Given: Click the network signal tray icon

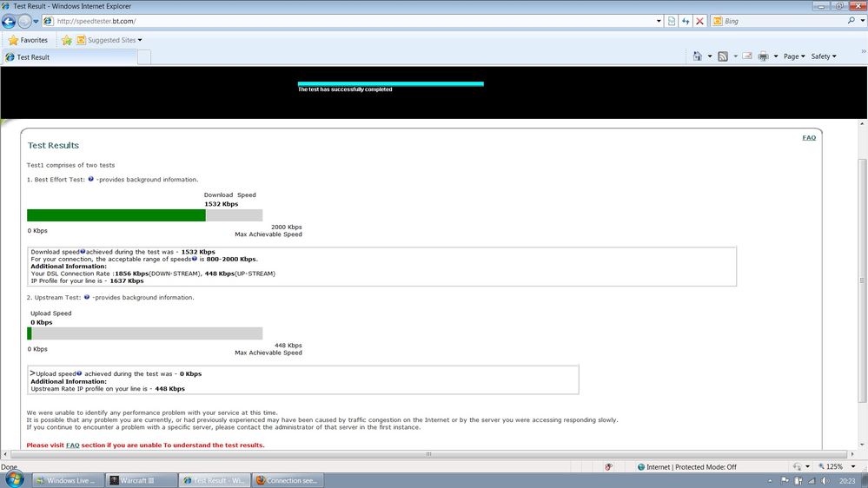Looking at the screenshot, I should tap(812, 481).
